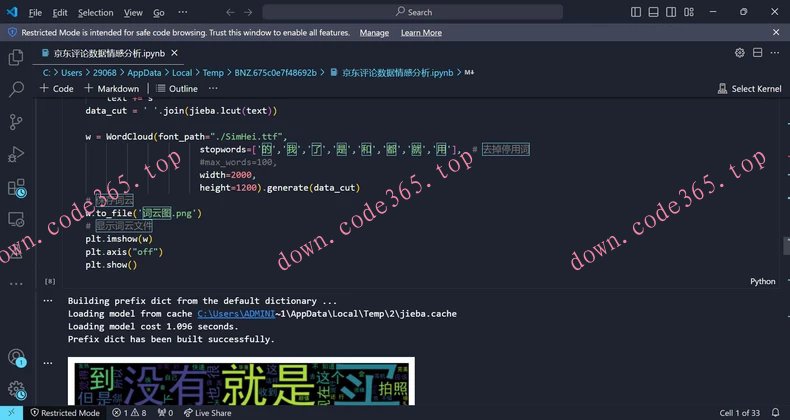Click the AppData breadcrumb segment
Viewport: 790px width, 420px height.
144,73
